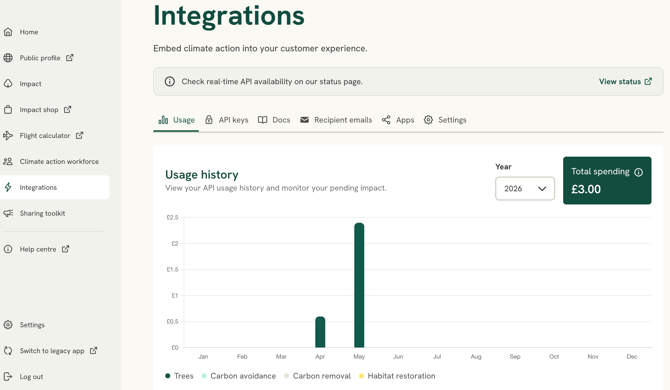The height and width of the screenshot is (390, 670).
Task: Click the gear icon for sidebar Settings
Action: coord(8,325)
